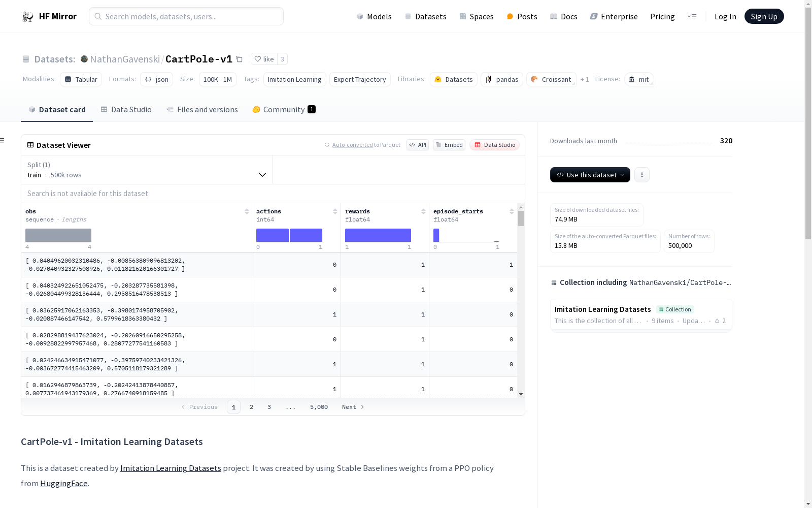812x508 pixels.
Task: Go to page 2 of the viewer
Action: point(251,407)
